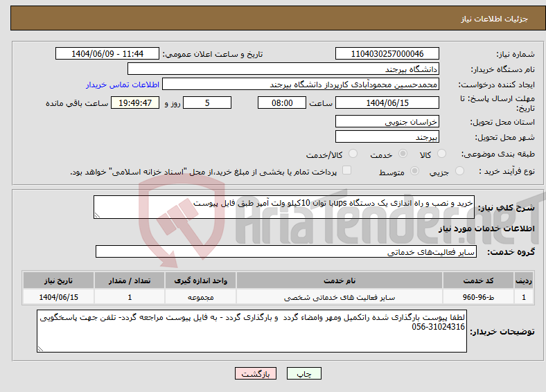Click the label شرح کلی نیاز
This screenshot has width=546, height=392.
click(506, 208)
